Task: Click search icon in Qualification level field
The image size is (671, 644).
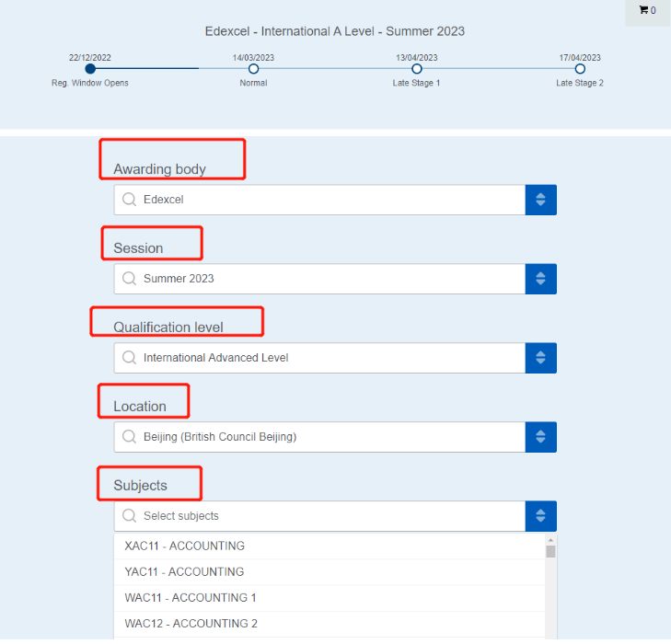Action: click(129, 358)
